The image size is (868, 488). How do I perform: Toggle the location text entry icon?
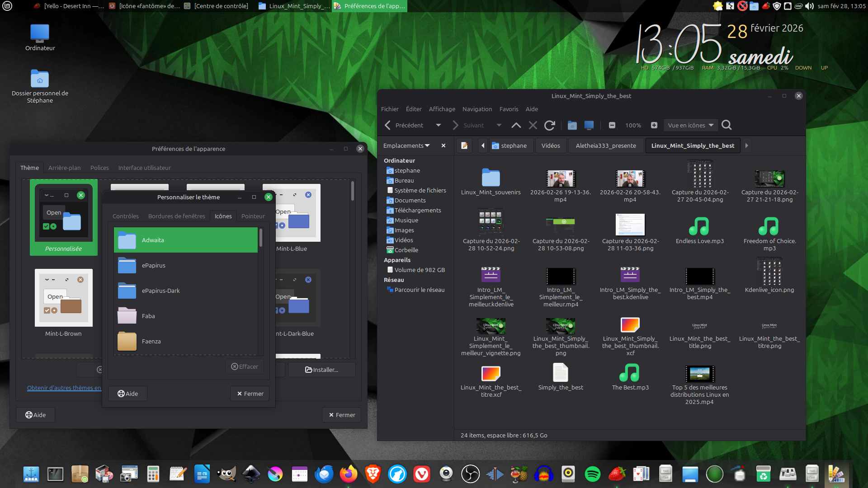point(464,145)
